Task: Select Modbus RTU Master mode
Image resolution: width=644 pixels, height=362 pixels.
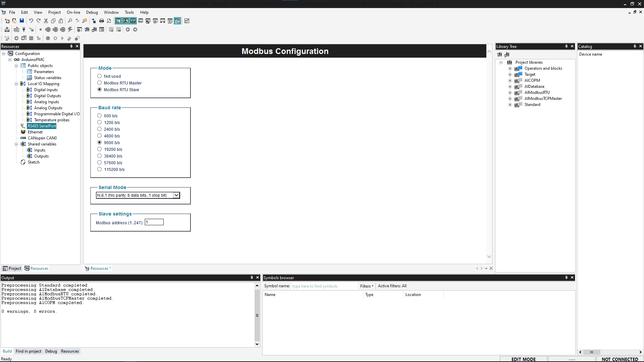Action: click(100, 83)
